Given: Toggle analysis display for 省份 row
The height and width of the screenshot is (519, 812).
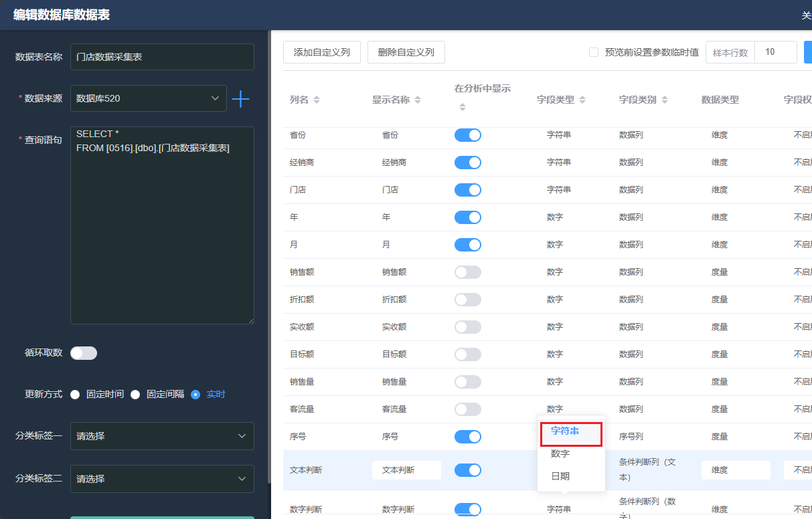Looking at the screenshot, I should [x=468, y=135].
